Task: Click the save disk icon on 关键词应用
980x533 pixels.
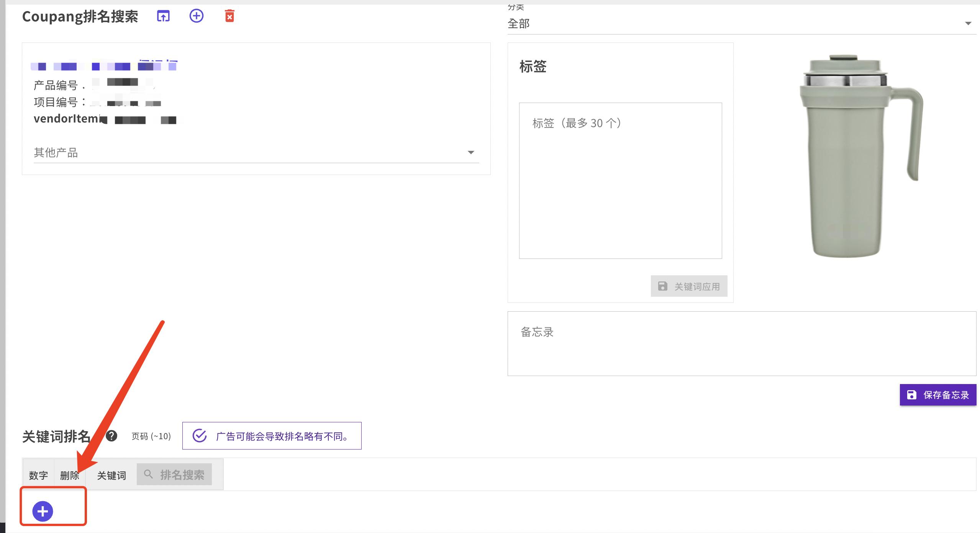Action: point(662,286)
